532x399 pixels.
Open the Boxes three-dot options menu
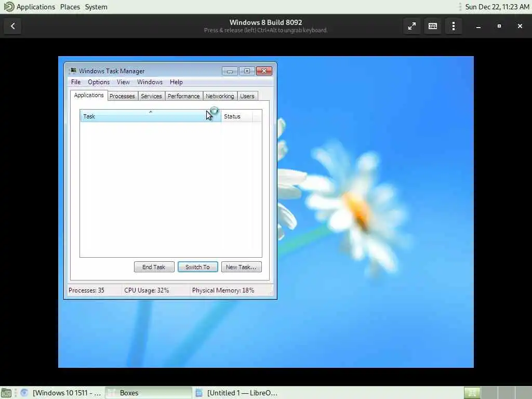tap(454, 26)
